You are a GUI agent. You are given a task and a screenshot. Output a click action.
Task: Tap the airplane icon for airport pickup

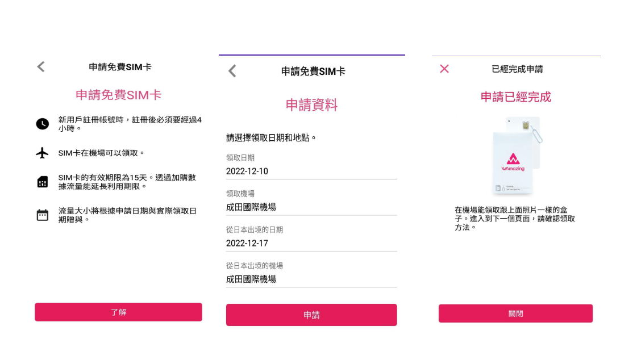coord(43,153)
